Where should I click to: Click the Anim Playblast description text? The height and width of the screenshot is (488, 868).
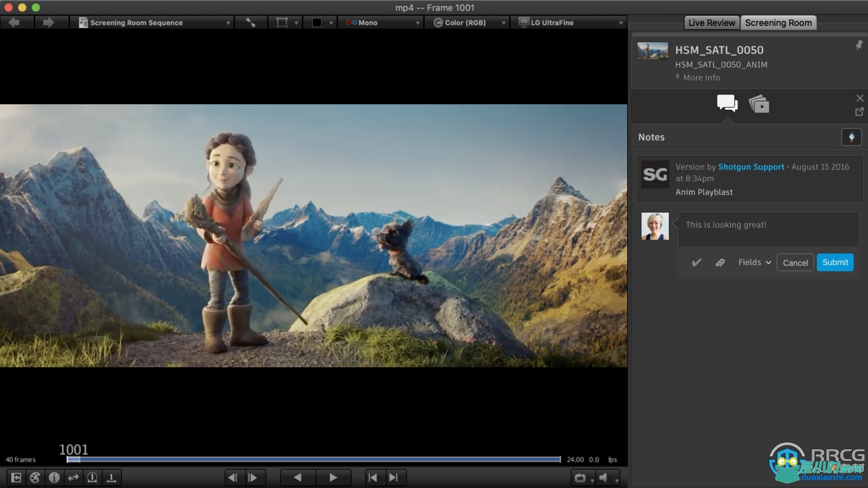(x=704, y=192)
